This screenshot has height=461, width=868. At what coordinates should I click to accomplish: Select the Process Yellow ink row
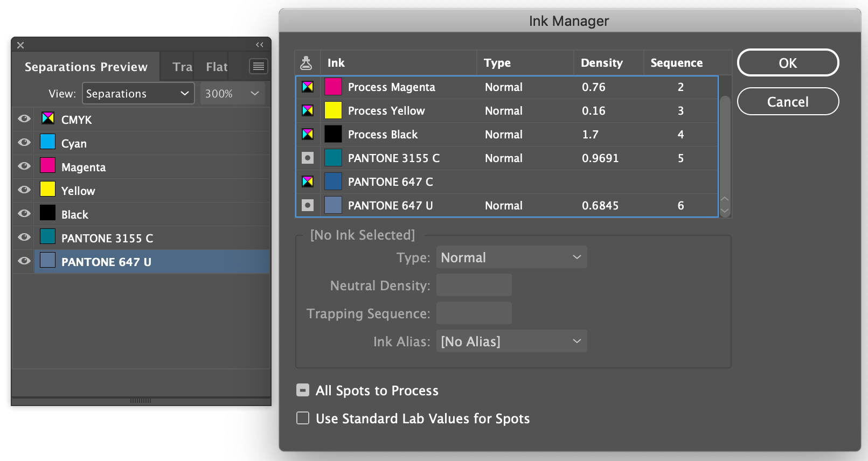click(x=507, y=111)
